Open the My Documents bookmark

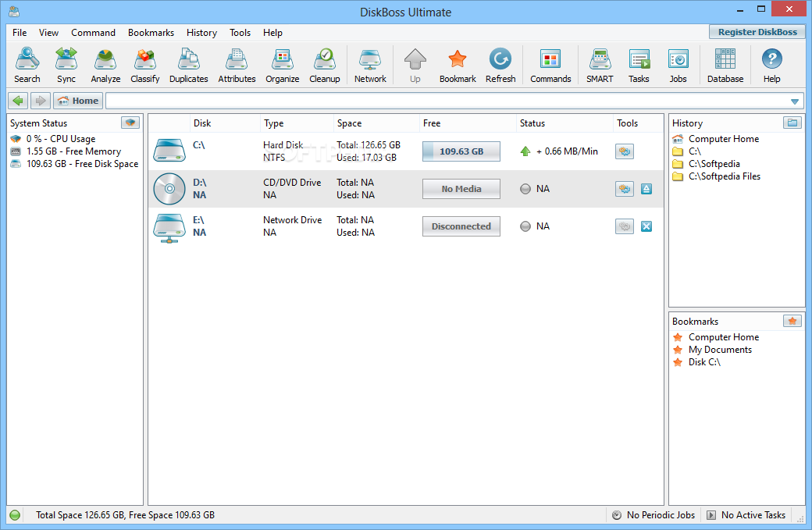tap(720, 350)
